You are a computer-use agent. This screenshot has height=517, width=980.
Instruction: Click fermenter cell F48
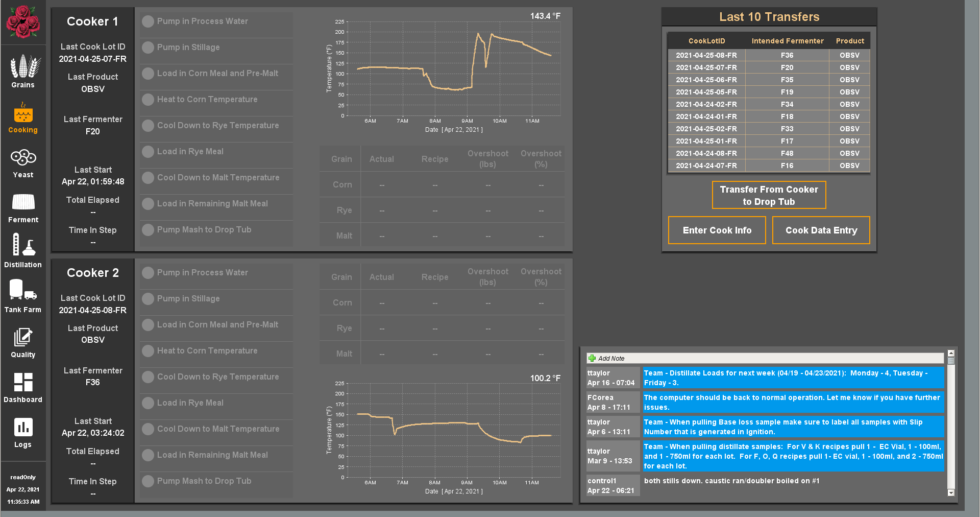787,153
